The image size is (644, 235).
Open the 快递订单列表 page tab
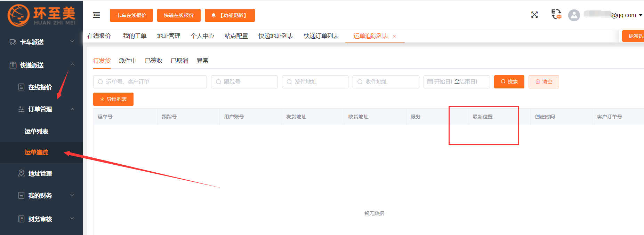click(x=321, y=36)
